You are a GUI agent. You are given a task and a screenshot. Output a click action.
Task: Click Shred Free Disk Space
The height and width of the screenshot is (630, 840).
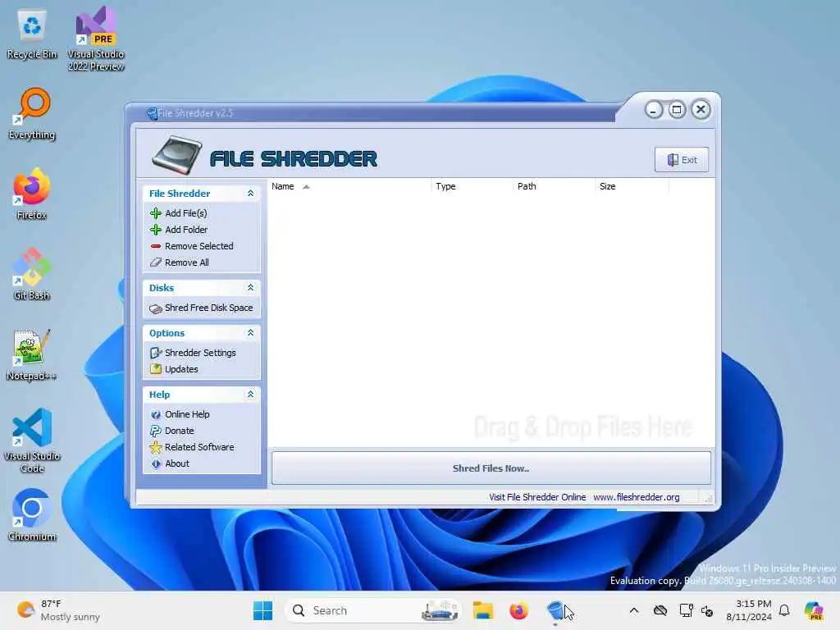tap(209, 308)
